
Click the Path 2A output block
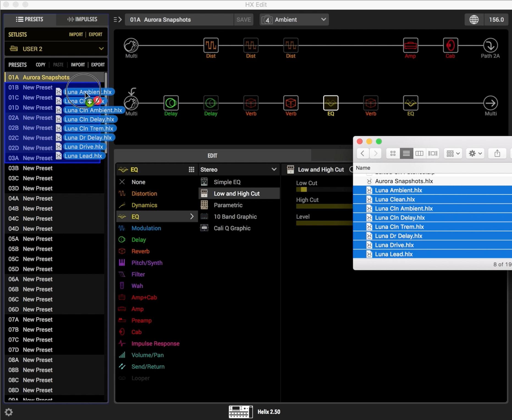[x=490, y=46]
